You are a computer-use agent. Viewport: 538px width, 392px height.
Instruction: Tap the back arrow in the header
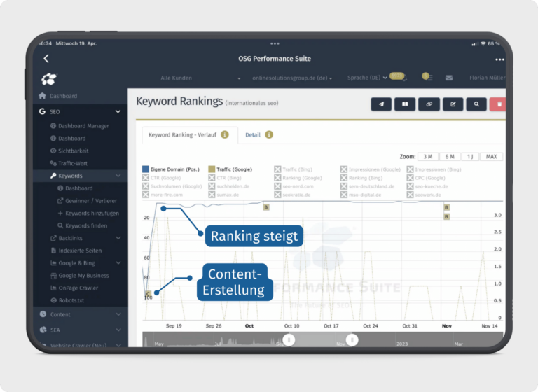click(x=46, y=59)
